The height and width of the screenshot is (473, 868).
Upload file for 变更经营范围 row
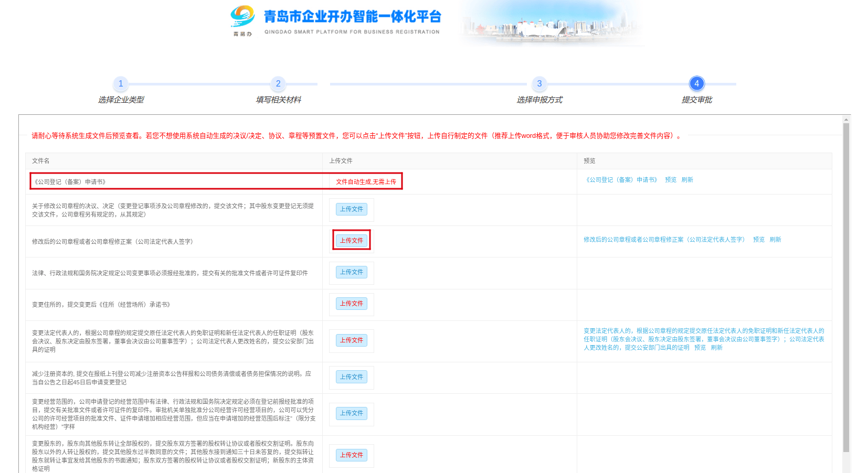[351, 413]
